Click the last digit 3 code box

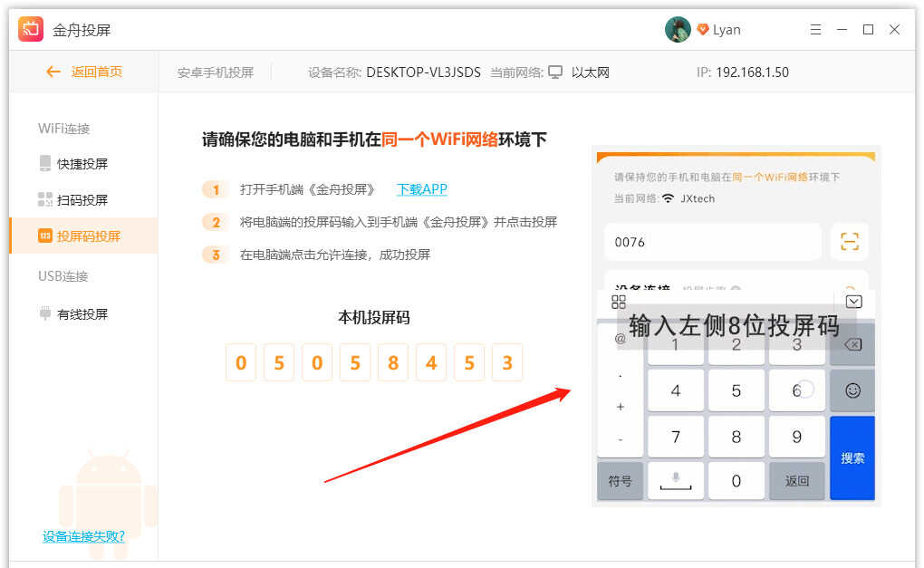click(507, 363)
